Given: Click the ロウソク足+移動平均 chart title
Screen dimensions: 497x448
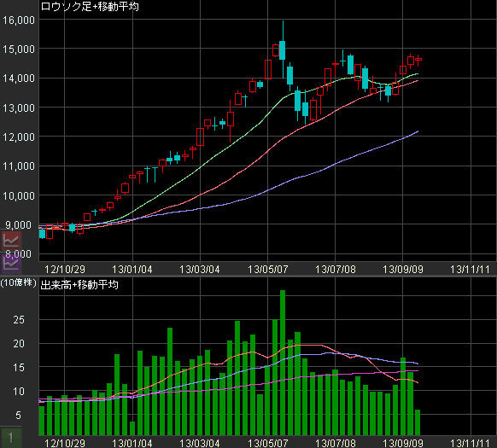Looking at the screenshot, I should 90,6.
